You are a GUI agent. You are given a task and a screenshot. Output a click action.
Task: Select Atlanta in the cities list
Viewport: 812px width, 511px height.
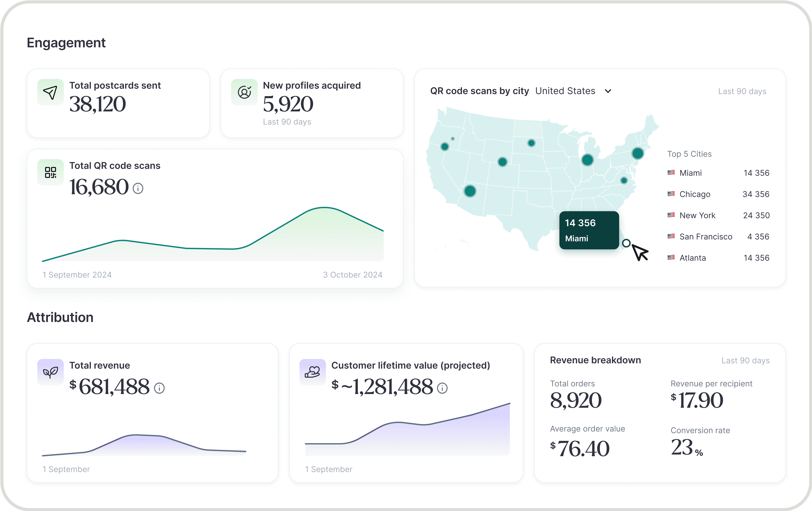pos(692,258)
